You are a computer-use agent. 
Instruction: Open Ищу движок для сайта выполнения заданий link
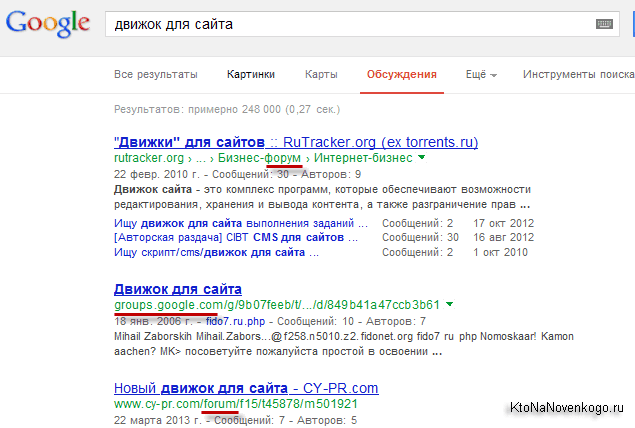click(241, 223)
